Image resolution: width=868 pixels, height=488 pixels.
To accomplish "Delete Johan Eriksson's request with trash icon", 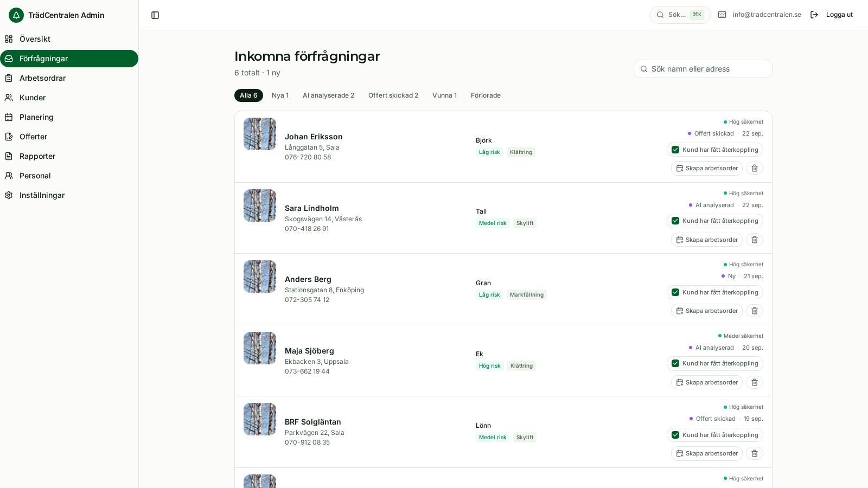I will tap(755, 168).
